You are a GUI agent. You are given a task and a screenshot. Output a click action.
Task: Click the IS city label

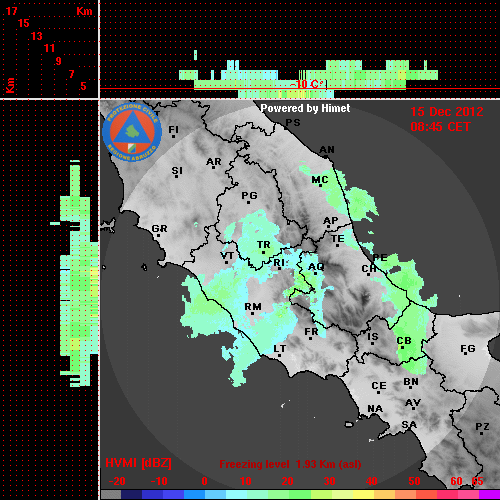(x=373, y=337)
